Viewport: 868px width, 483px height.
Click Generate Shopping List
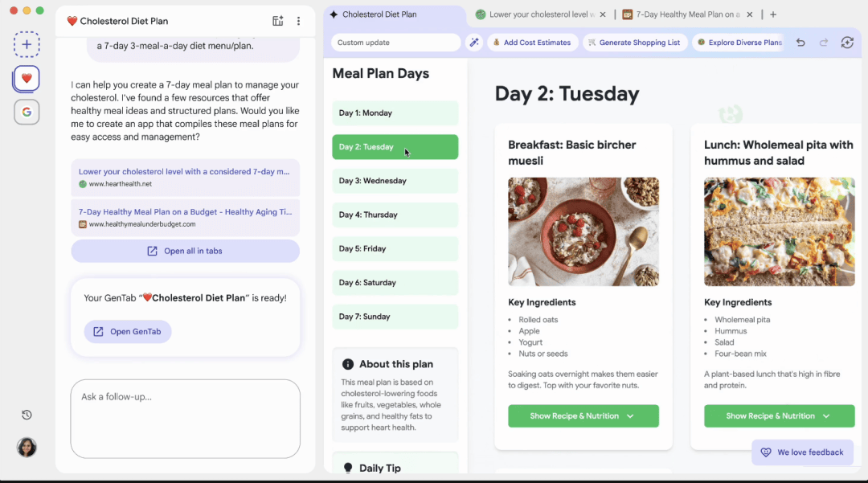tap(633, 43)
